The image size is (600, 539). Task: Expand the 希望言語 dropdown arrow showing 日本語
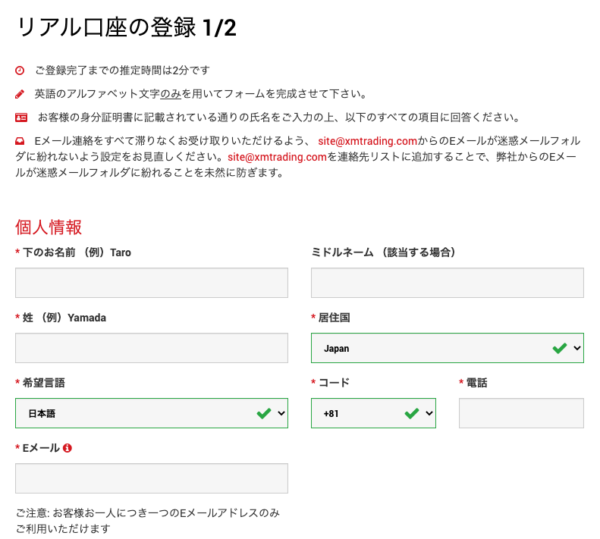281,413
